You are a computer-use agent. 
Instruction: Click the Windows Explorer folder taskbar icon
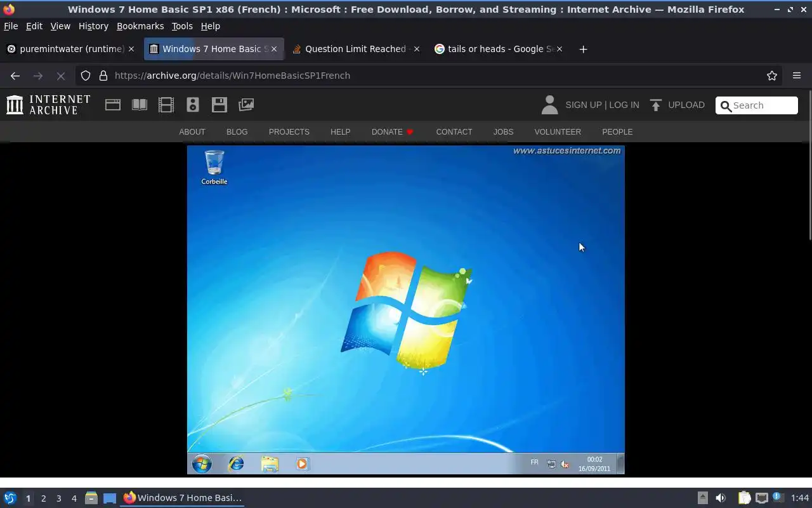(270, 464)
